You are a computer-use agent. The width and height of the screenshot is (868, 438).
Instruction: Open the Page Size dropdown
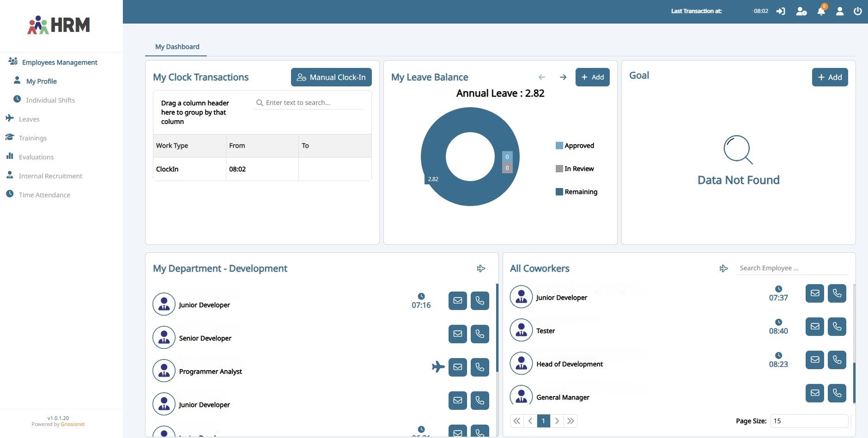pos(809,421)
